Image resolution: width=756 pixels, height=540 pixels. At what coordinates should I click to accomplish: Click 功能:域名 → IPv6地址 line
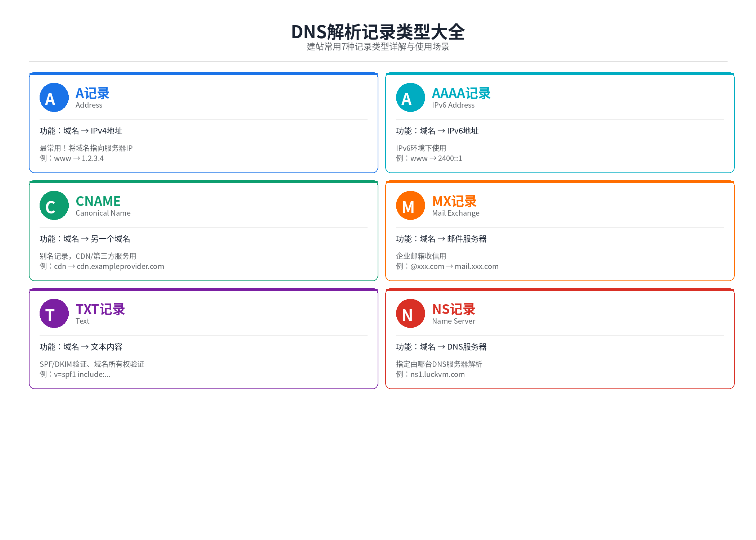(437, 131)
